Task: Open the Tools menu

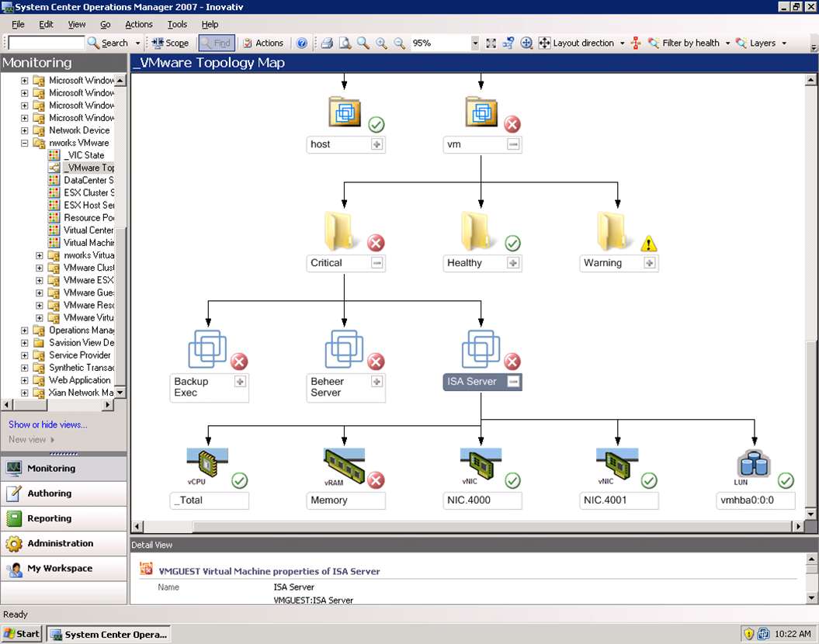Action: click(177, 25)
